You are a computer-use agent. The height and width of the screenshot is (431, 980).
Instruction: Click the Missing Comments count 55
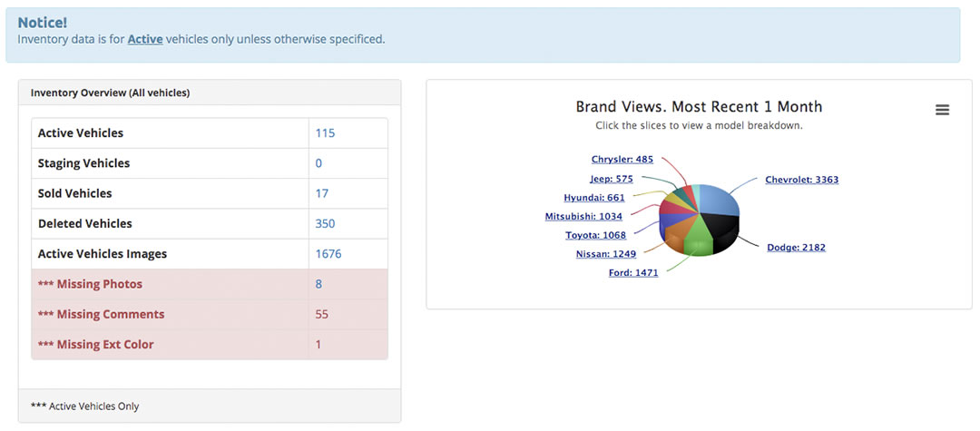click(322, 315)
